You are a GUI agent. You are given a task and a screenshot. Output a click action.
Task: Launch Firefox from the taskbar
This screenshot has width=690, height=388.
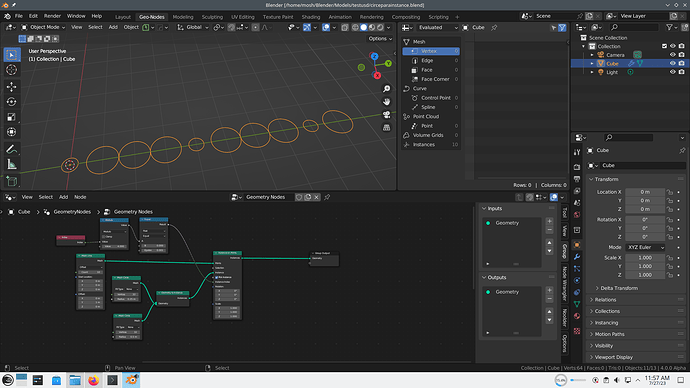(93, 380)
